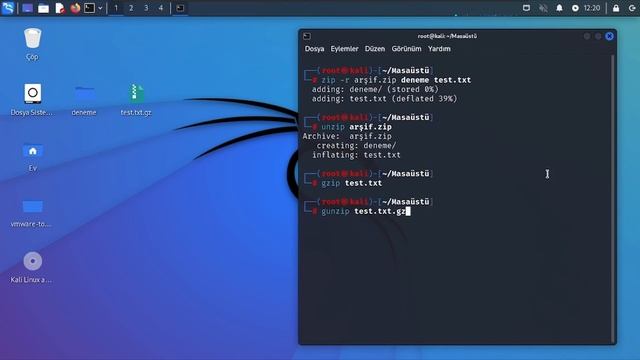Launch Firefox from the top panel

pyautogui.click(x=75, y=8)
